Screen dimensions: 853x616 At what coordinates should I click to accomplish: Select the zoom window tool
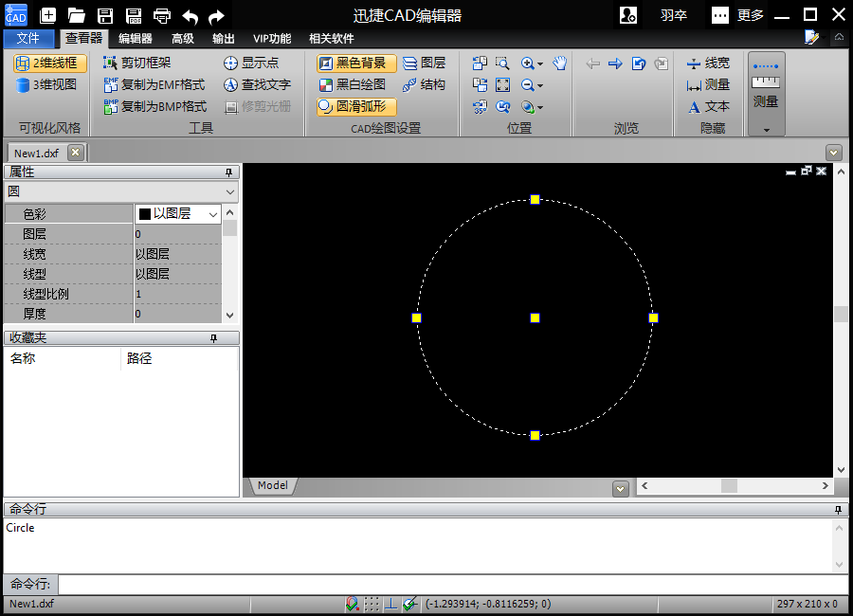[502, 63]
